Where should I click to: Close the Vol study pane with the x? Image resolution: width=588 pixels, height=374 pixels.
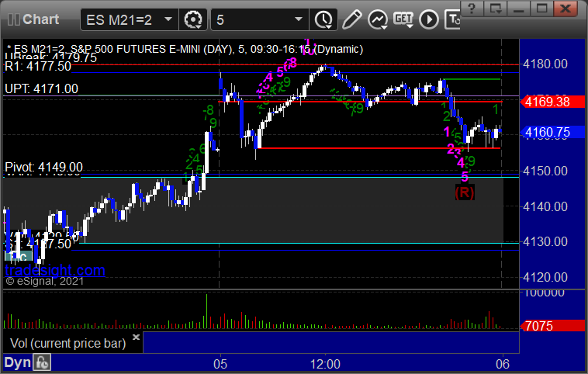[136, 337]
